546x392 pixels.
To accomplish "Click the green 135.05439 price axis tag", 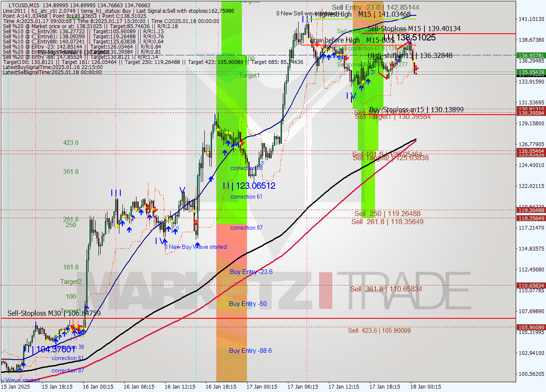I will click(x=531, y=72).
